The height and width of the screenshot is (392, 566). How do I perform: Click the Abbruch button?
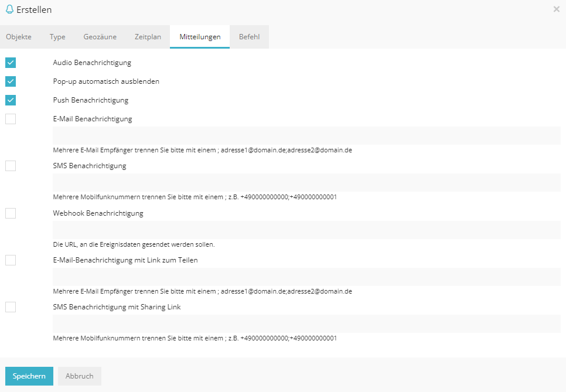coord(79,376)
